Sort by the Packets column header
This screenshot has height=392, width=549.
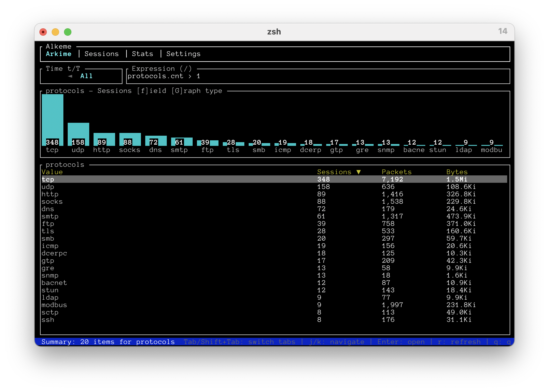397,172
